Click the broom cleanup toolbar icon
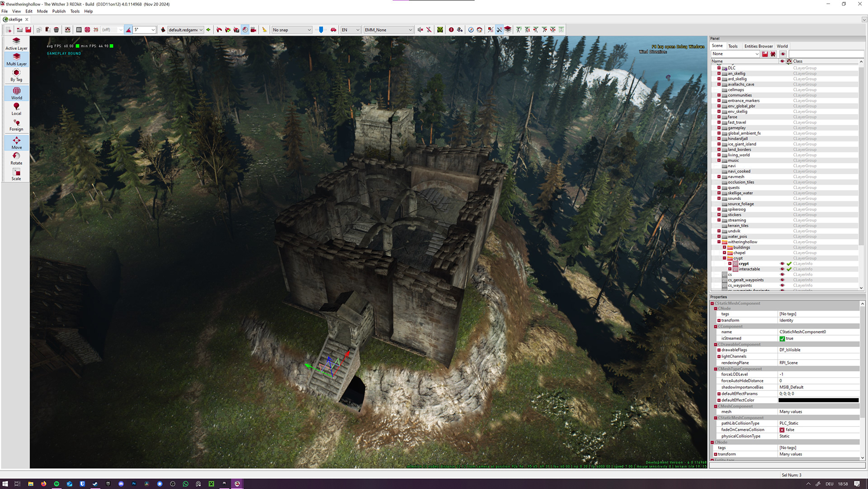The image size is (868, 489). (x=264, y=30)
